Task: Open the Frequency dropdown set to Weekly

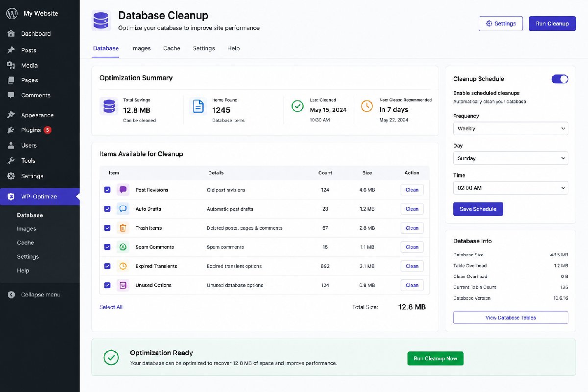Action: 511,128
